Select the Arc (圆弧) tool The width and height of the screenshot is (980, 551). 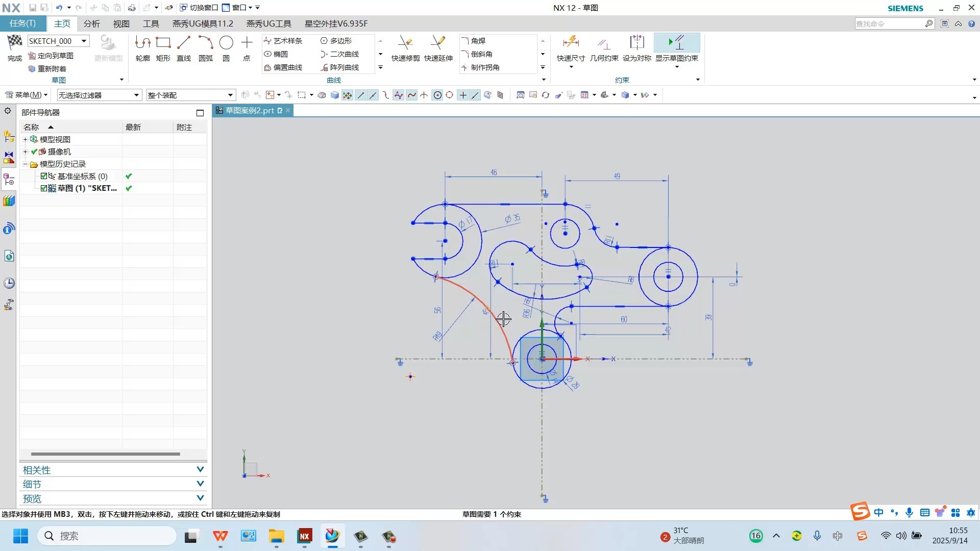tap(205, 43)
